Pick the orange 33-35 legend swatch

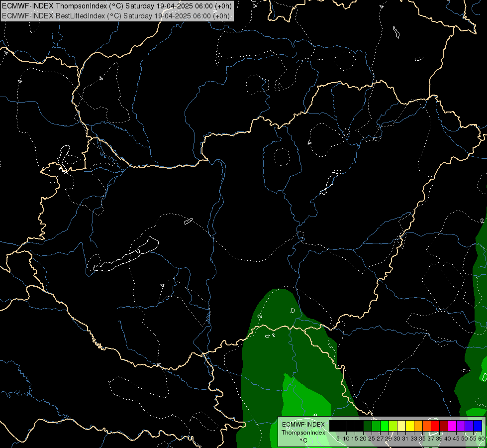coord(418,426)
